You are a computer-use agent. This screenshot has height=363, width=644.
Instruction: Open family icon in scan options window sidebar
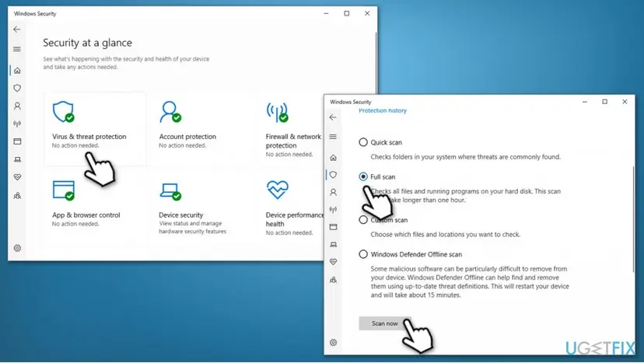[x=333, y=280]
